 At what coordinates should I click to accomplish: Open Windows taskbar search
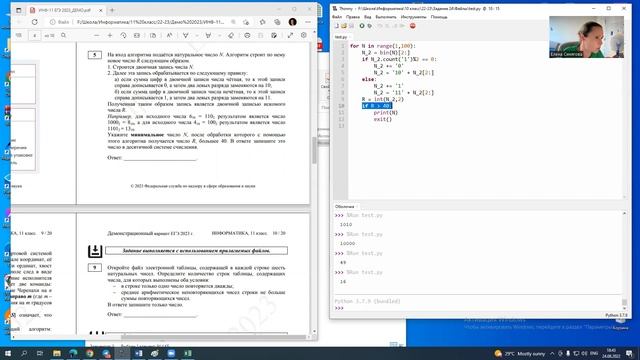[x=24, y=353]
